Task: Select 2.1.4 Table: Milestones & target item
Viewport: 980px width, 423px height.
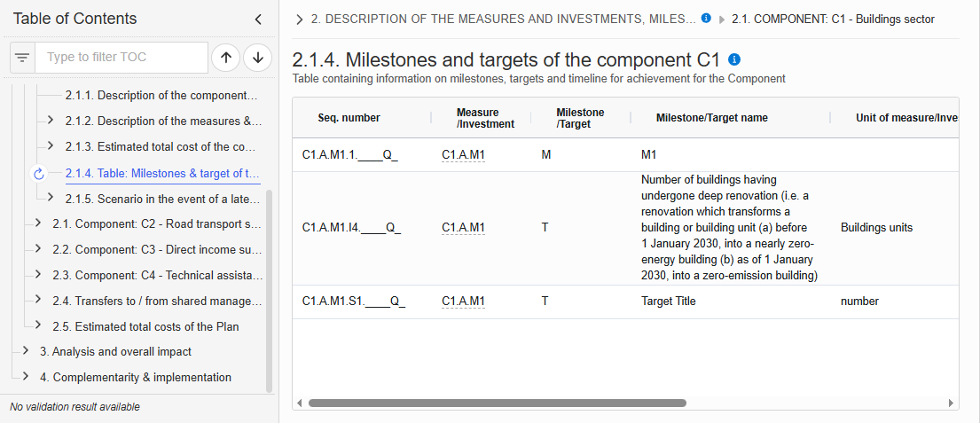Action: pyautogui.click(x=163, y=174)
